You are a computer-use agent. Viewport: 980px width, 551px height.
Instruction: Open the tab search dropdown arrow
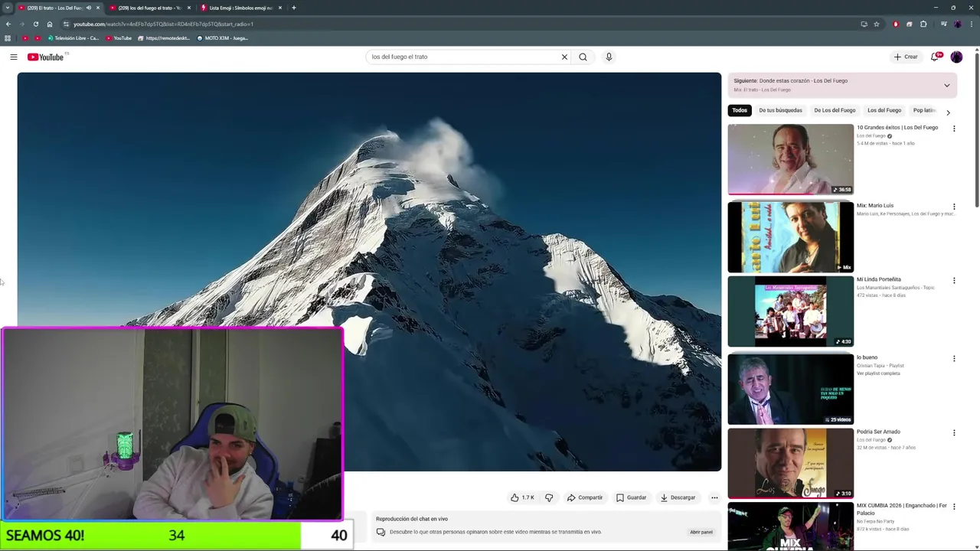point(7,8)
